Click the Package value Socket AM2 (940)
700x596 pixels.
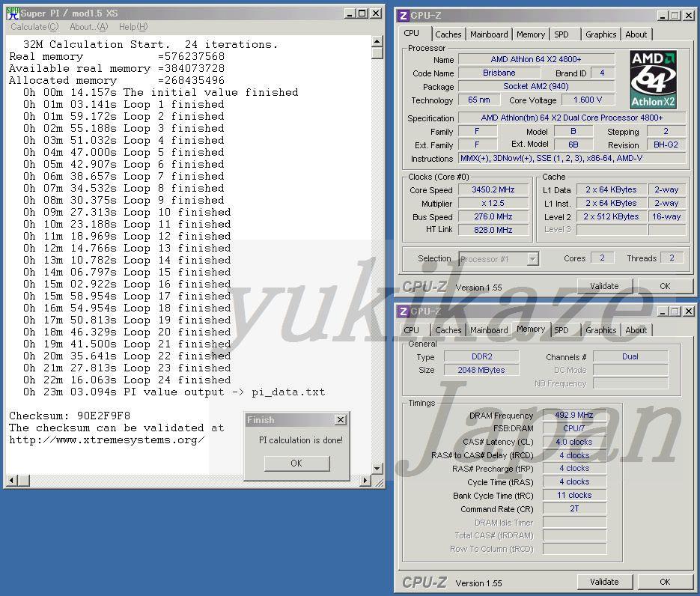[x=536, y=86]
